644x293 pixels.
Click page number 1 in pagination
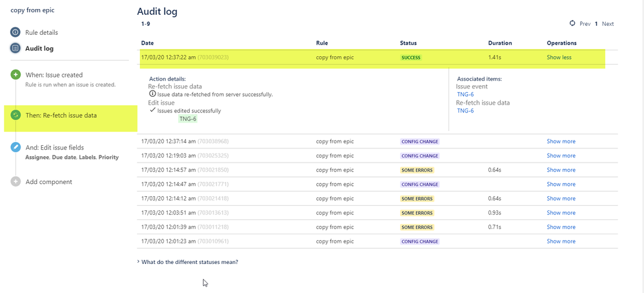pyautogui.click(x=596, y=24)
